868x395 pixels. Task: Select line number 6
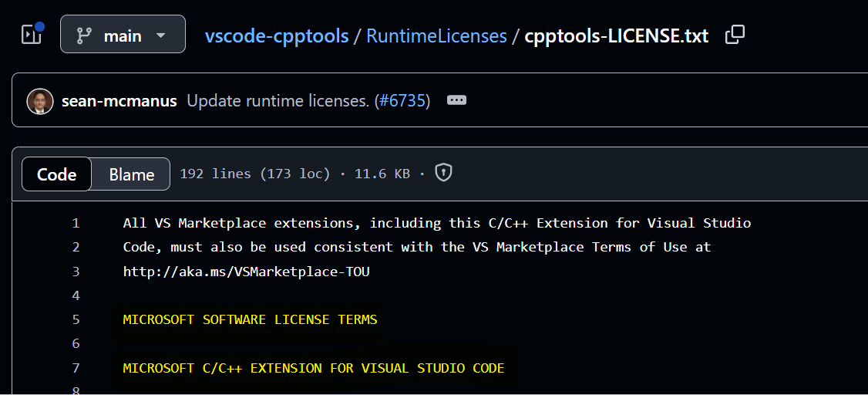(x=76, y=344)
